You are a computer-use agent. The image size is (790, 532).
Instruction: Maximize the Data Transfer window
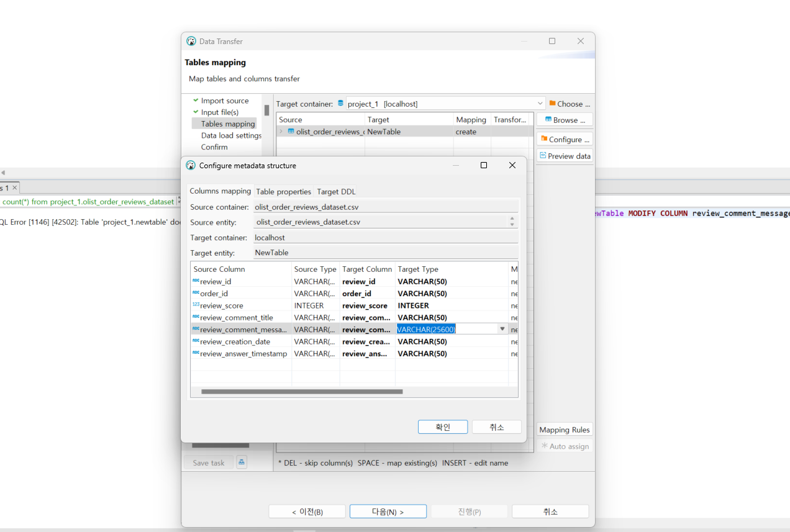(552, 41)
